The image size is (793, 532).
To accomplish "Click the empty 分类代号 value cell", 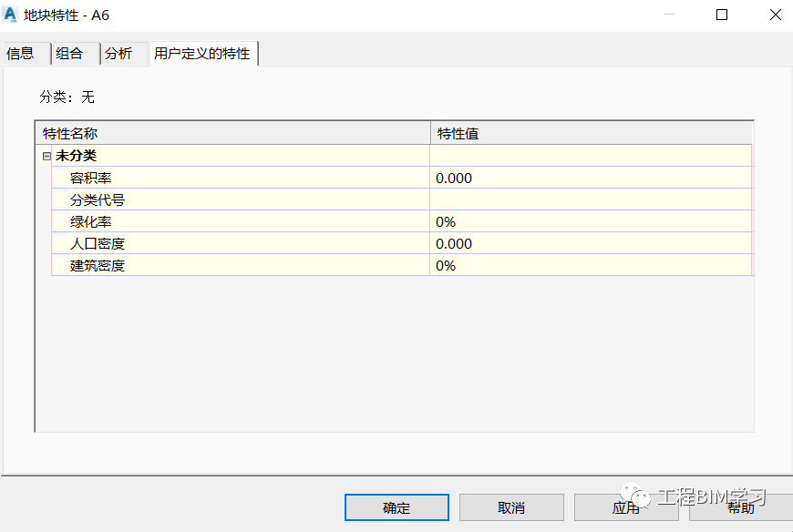I will click(591, 199).
